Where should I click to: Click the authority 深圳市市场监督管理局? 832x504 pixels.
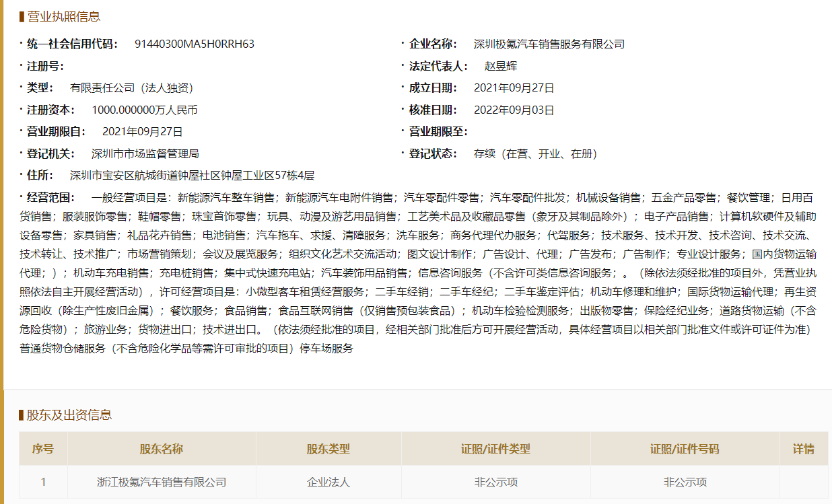145,153
